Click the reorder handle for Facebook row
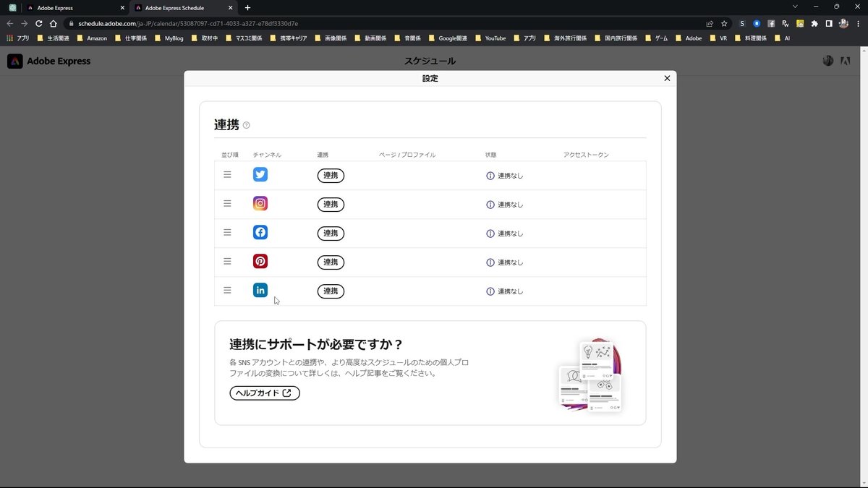Viewport: 868px width, 488px height. [227, 232]
